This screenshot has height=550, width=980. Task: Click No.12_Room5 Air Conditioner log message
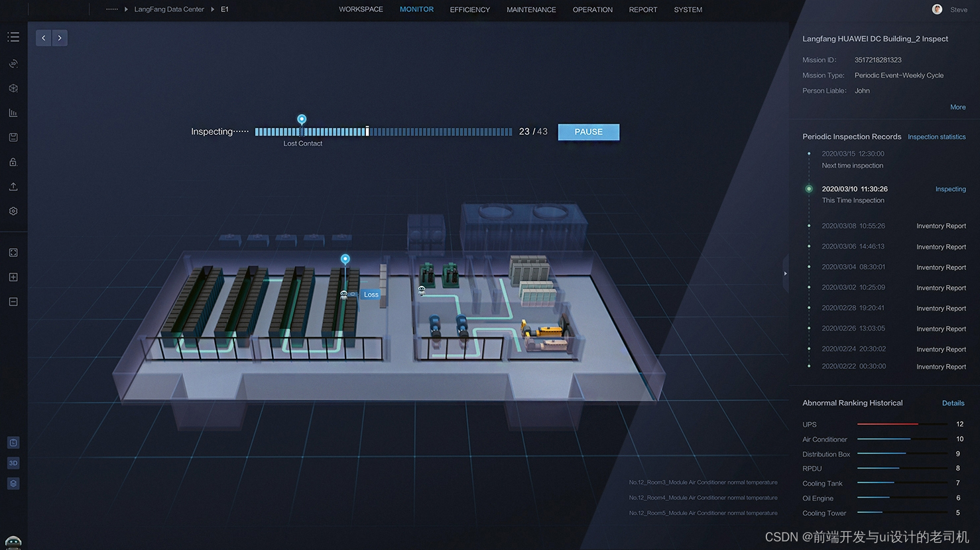coord(703,513)
